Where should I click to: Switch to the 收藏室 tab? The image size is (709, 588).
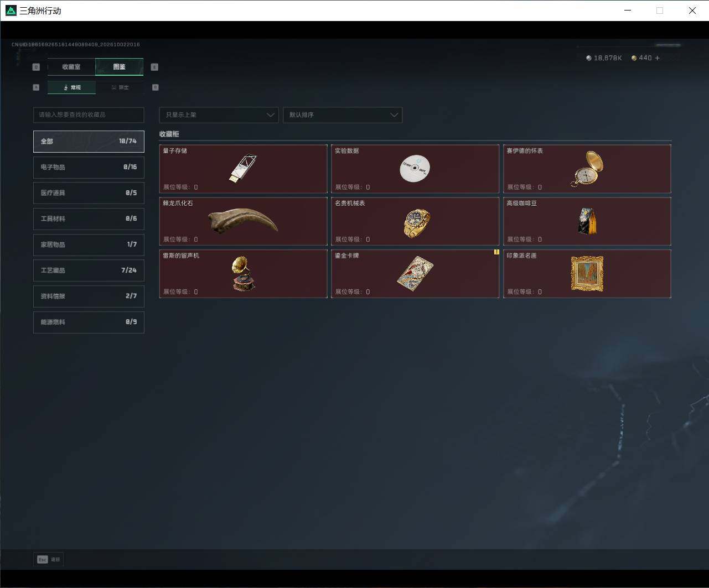(71, 67)
